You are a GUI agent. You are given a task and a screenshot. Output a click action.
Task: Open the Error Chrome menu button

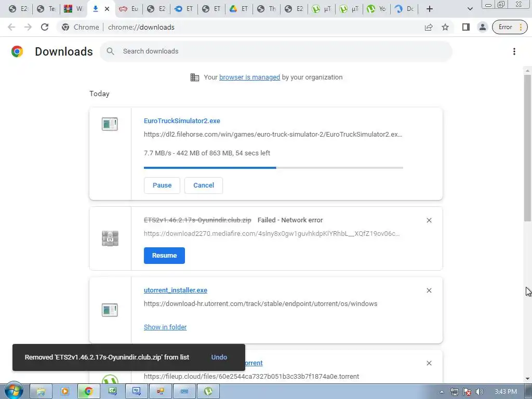[510, 27]
